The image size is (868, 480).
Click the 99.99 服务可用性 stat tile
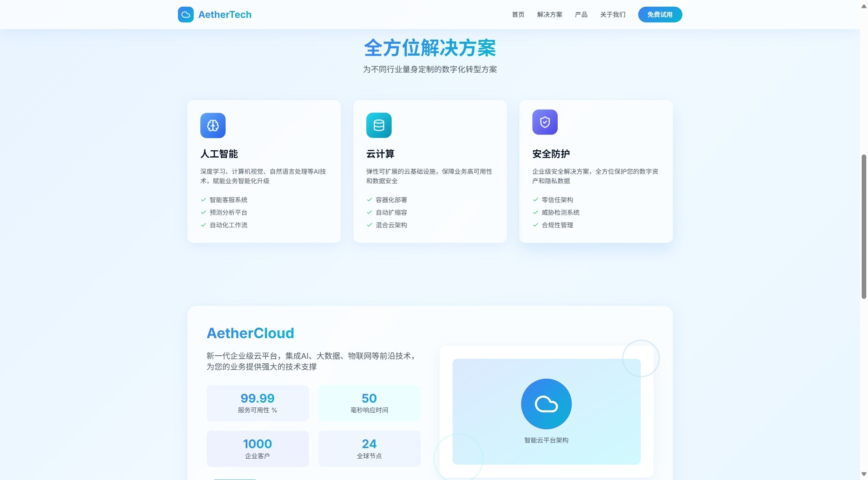coord(257,403)
